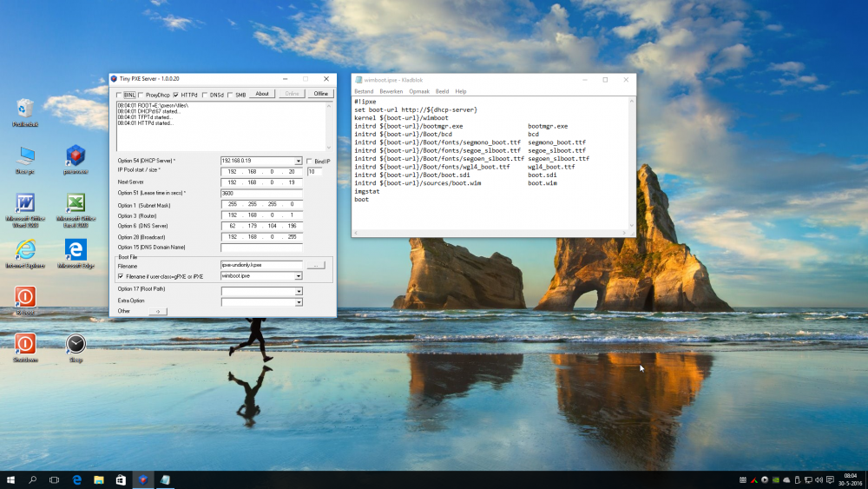Click the 'HTTPd started...' log line
This screenshot has height=489, width=868.
tap(146, 123)
